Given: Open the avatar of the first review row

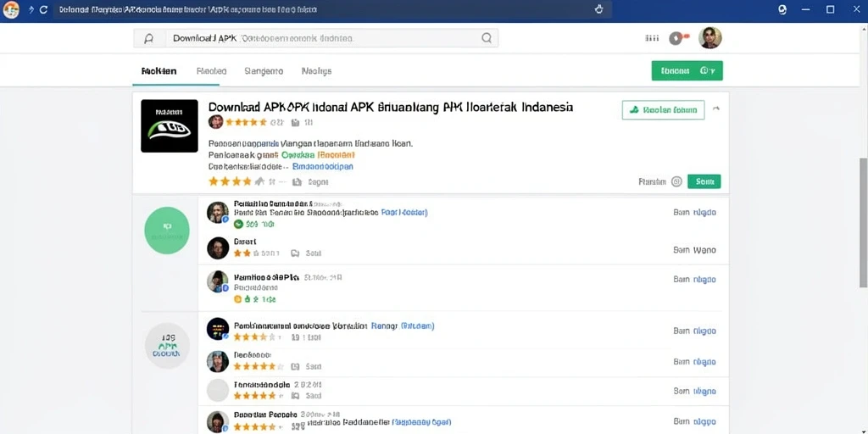Looking at the screenshot, I should tap(218, 213).
